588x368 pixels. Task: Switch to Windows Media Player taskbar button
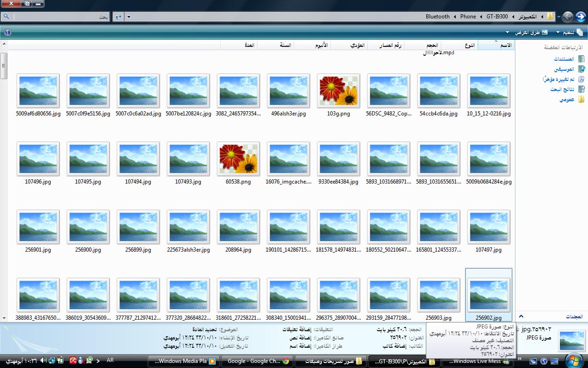point(184,361)
